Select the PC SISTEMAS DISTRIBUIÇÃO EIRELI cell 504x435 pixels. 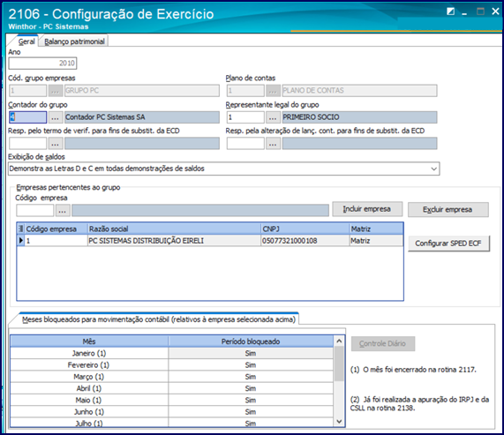(174, 241)
